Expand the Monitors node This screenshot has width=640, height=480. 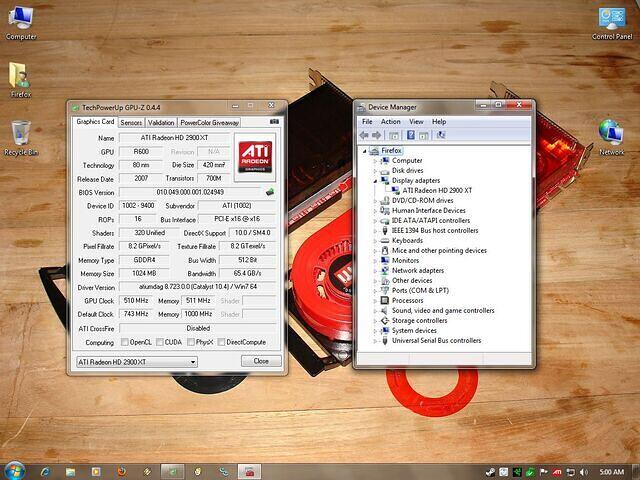coord(375,260)
